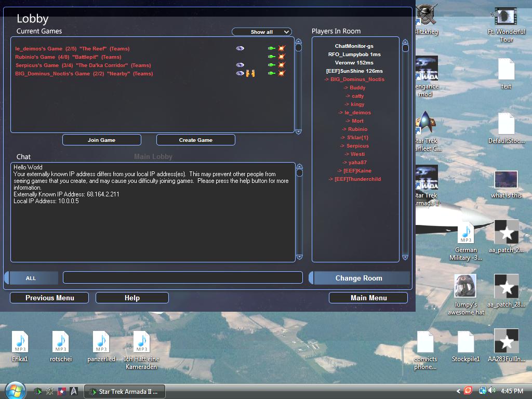Click the green connection icon on Serpicus's Game

pyautogui.click(x=271, y=65)
